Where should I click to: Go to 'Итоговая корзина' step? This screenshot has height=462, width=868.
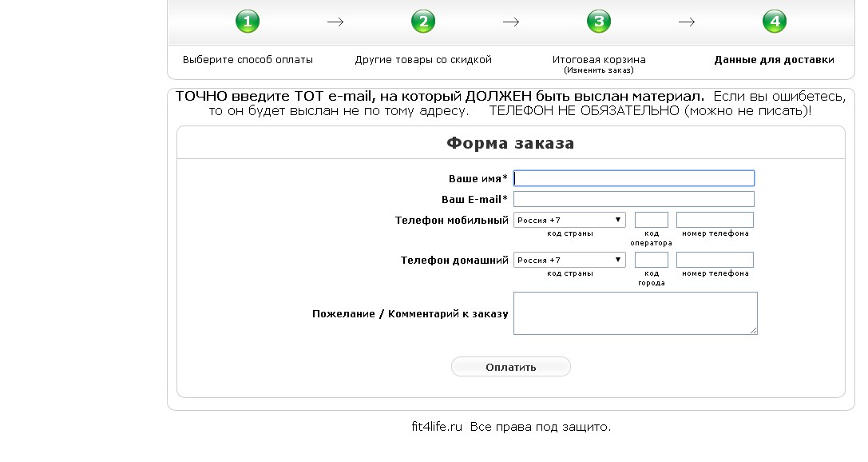pyautogui.click(x=599, y=60)
